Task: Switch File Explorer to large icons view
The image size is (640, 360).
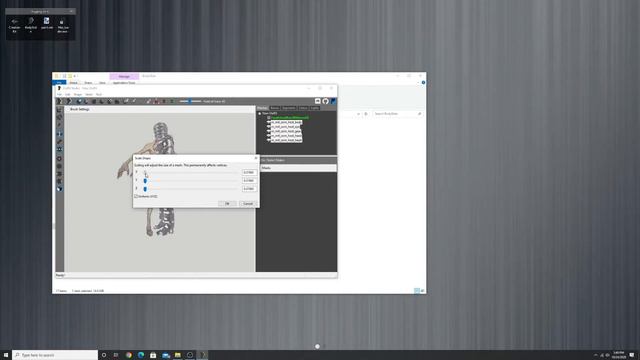Action: pyautogui.click(x=422, y=291)
